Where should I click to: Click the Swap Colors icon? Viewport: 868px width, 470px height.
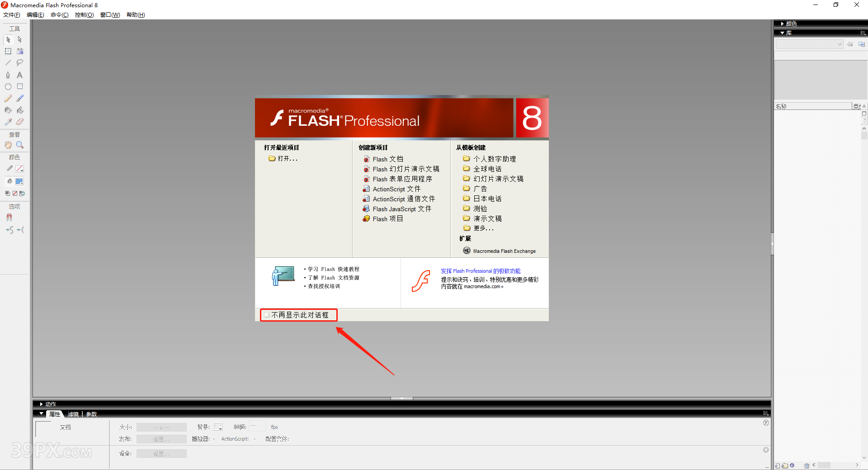(x=22, y=193)
